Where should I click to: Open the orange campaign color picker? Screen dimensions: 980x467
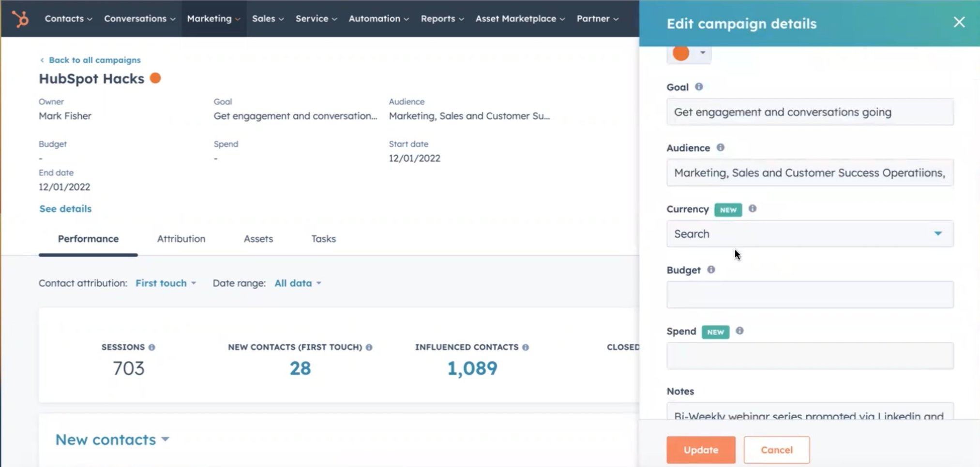tap(689, 53)
